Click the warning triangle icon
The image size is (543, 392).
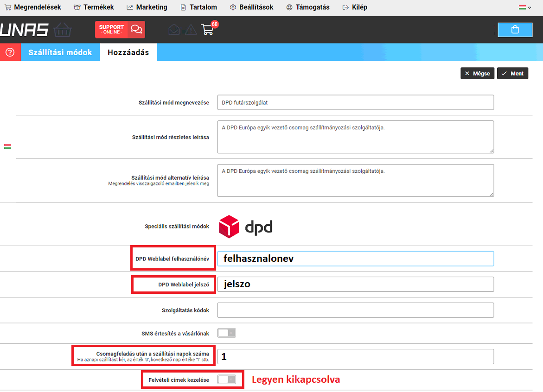pos(191,30)
